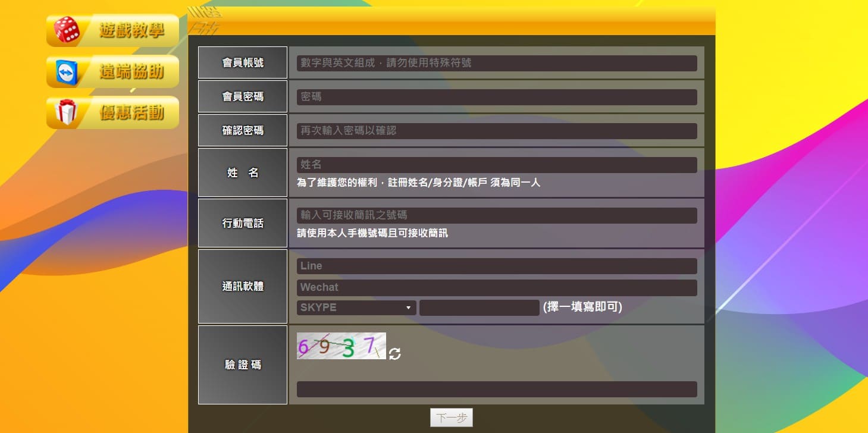Image resolution: width=868 pixels, height=433 pixels.
Task: Click the Line ID input field
Action: click(497, 266)
